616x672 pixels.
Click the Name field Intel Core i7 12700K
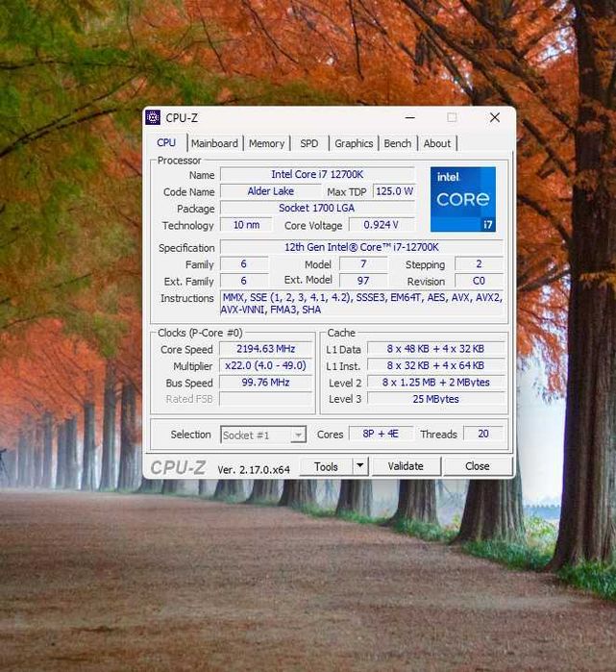(x=317, y=174)
